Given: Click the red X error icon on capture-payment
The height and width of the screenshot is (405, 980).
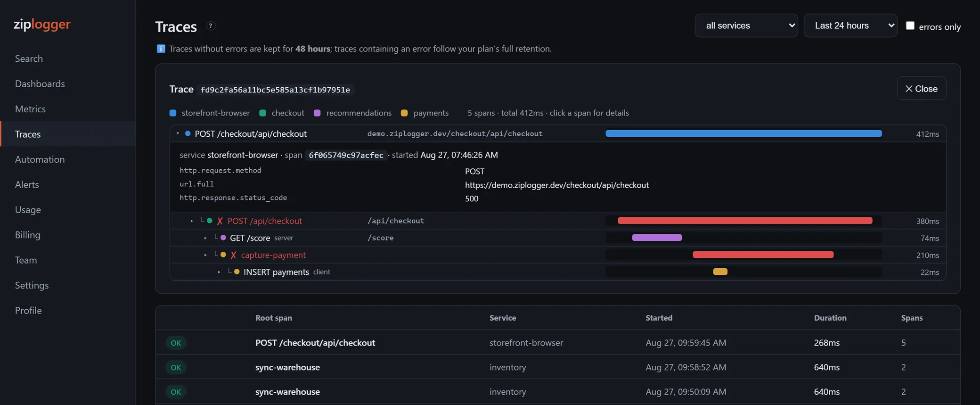Looking at the screenshot, I should pos(233,255).
